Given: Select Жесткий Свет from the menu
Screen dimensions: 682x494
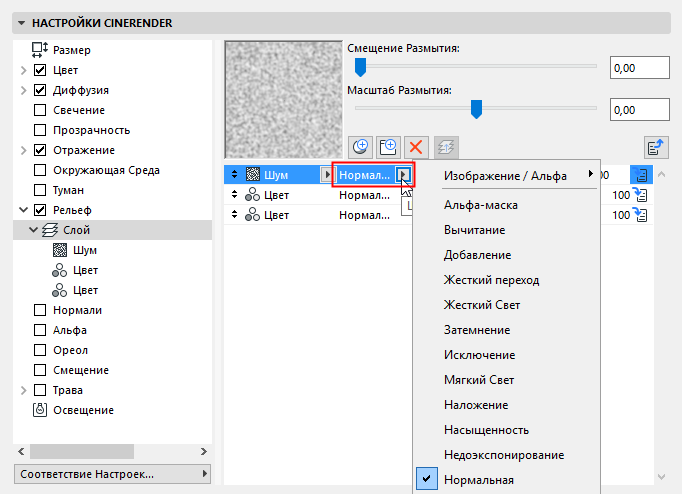Looking at the screenshot, I should (x=482, y=305).
